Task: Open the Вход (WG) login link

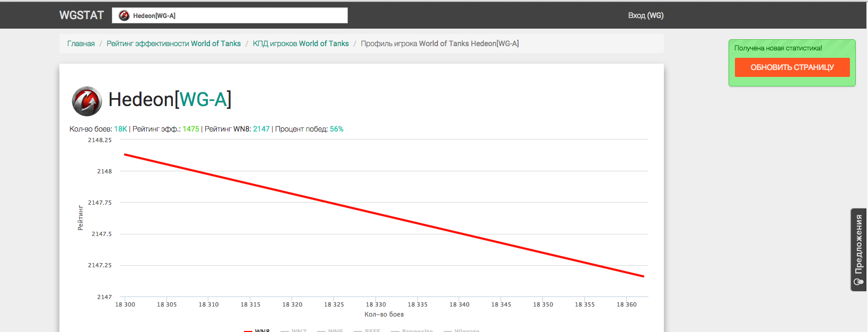Action: pyautogui.click(x=646, y=15)
